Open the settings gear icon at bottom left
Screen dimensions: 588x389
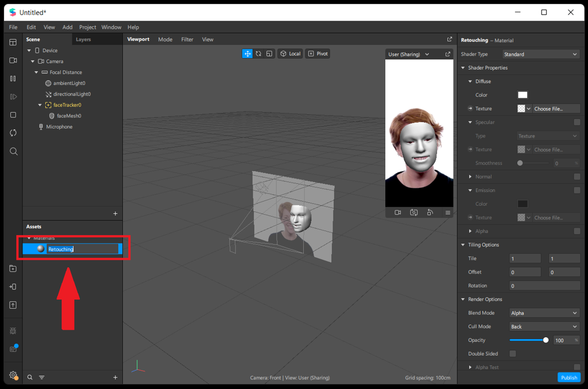14,375
